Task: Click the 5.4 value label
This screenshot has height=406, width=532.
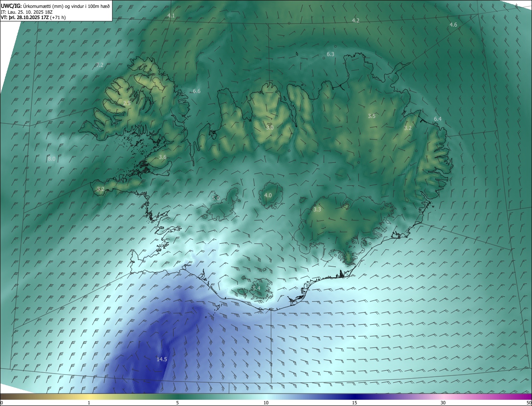Action: pyautogui.click(x=256, y=288)
